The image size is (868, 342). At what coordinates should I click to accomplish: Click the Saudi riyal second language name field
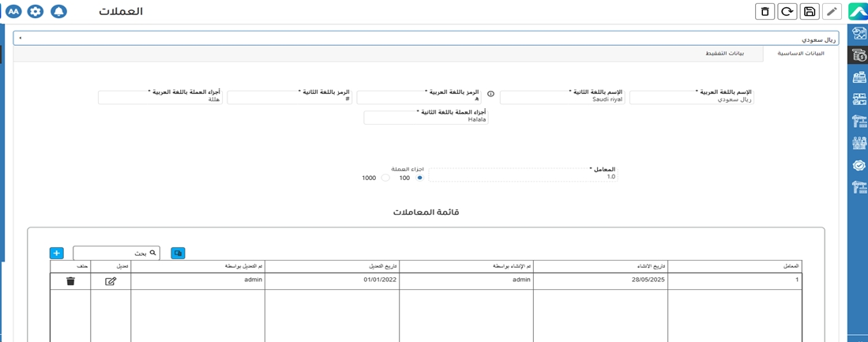[x=562, y=100]
